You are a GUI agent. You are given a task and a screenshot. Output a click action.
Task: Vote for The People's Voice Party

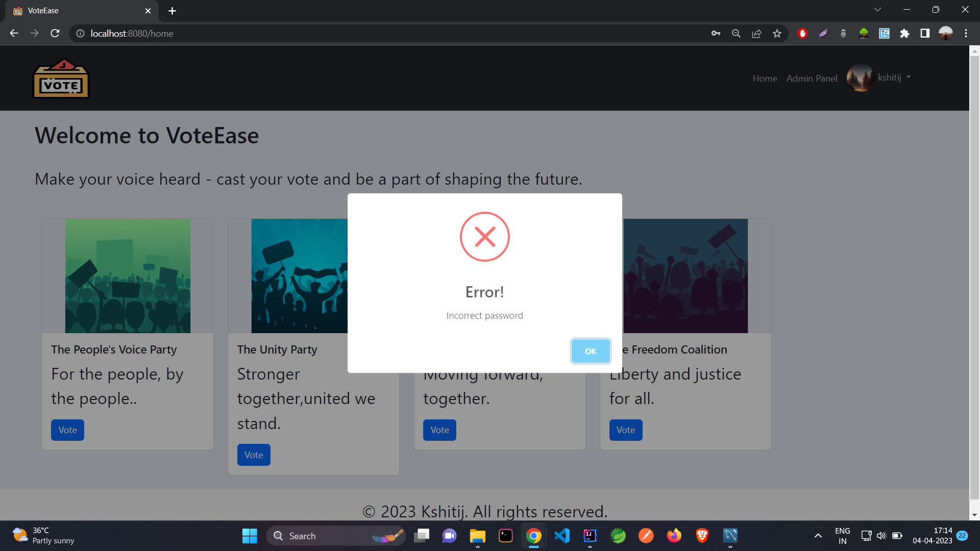[67, 430]
